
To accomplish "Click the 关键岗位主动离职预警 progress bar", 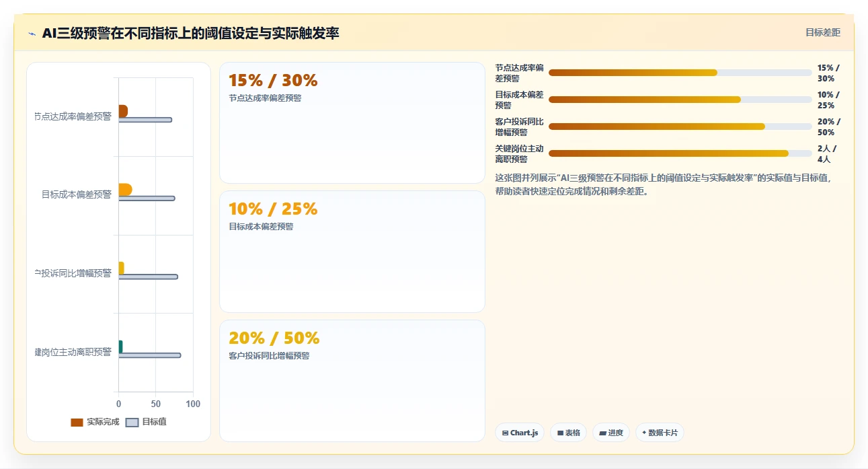I will [680, 153].
